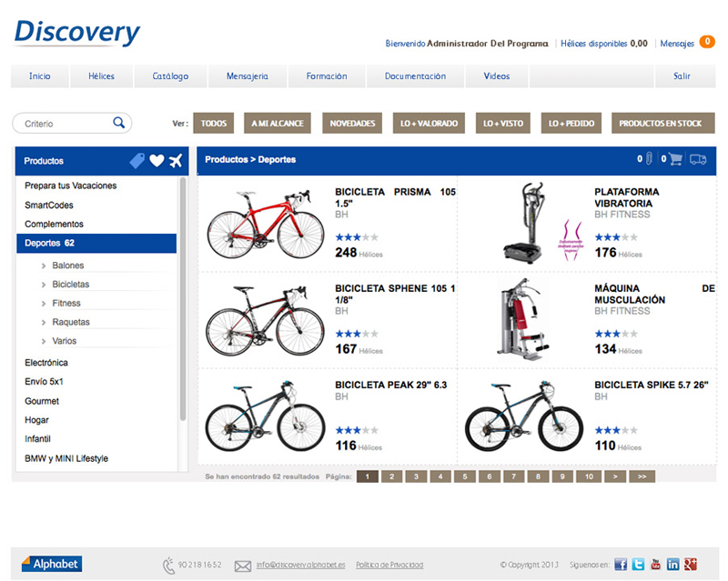Viewport: 728px width, 581px height.
Task: Open the Bicicleta Peak 29" 6.3 thumbnail
Action: [x=265, y=416]
